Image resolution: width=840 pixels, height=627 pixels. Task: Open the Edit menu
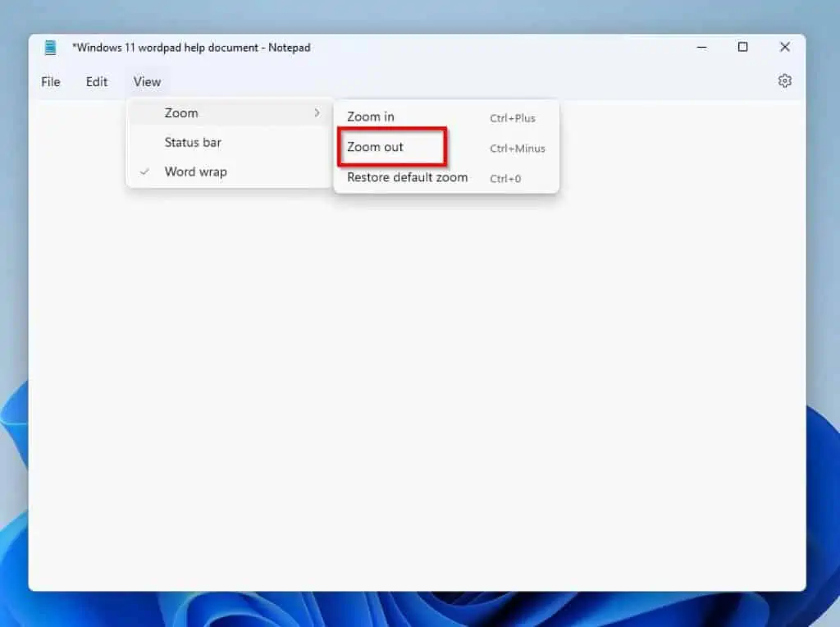tap(97, 82)
